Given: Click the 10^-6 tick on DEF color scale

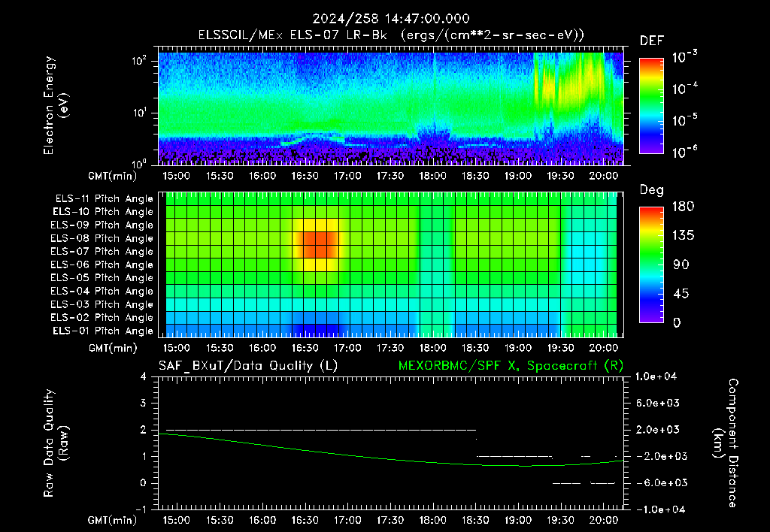Looking at the screenshot, I should (x=684, y=152).
